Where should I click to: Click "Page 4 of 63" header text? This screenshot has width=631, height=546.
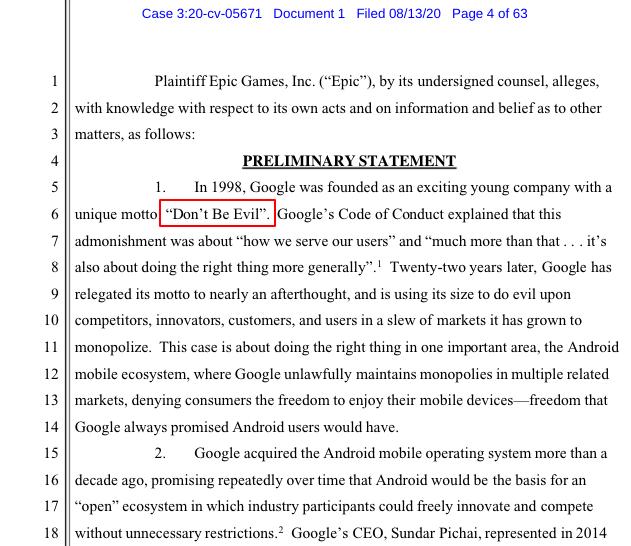(489, 14)
